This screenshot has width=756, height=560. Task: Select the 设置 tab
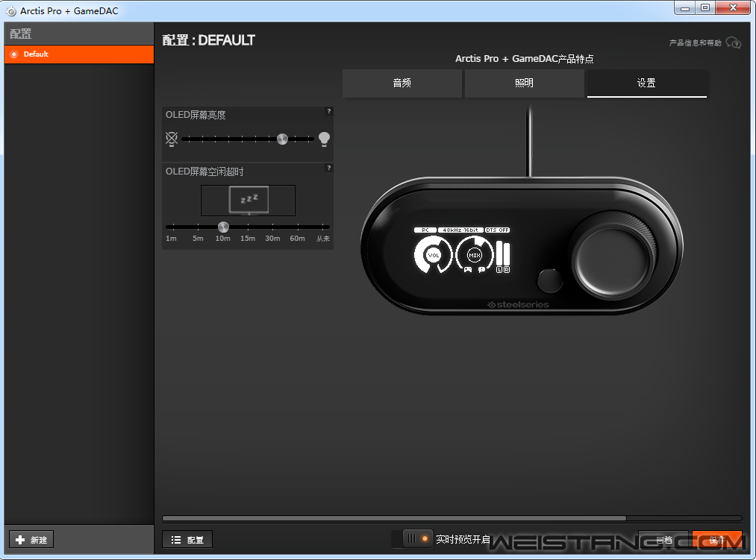[646, 84]
